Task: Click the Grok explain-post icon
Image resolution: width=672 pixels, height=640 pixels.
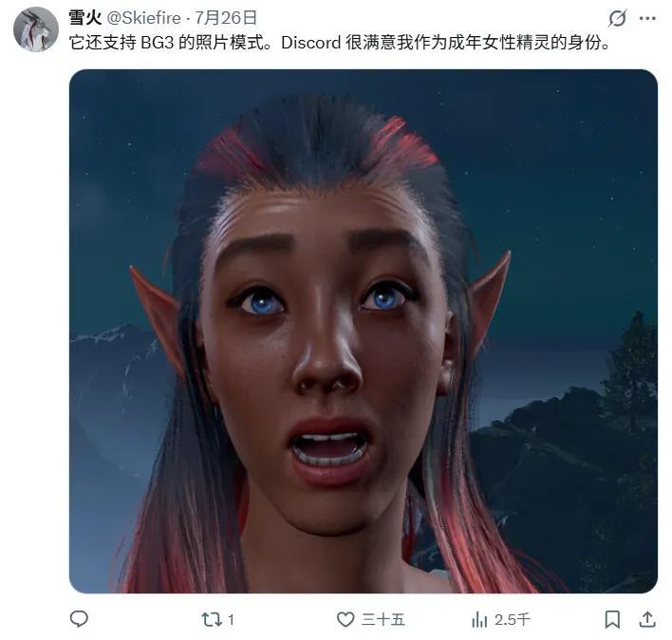Action: [618, 18]
